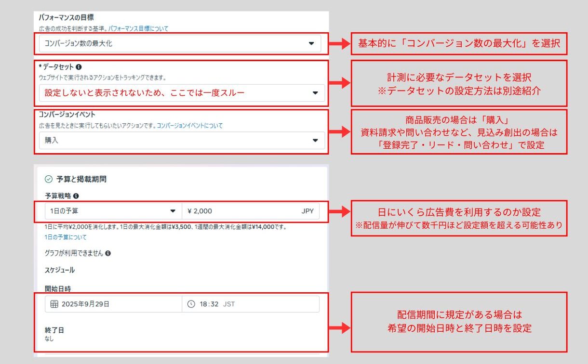Viewport: 588px width, 364px height.
Task: Open the 1日の予算 budget type dropdown
Action: (113, 211)
